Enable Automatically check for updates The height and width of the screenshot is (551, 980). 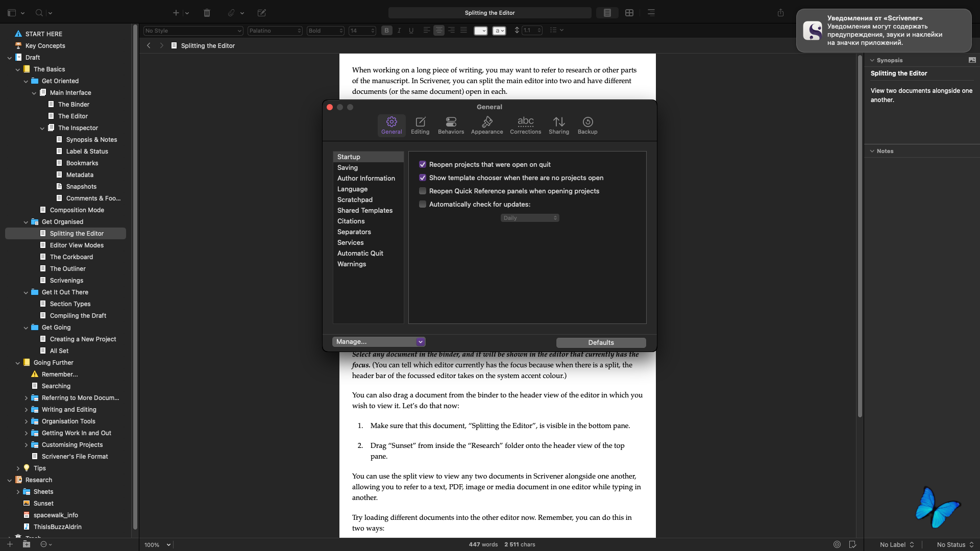coord(423,204)
